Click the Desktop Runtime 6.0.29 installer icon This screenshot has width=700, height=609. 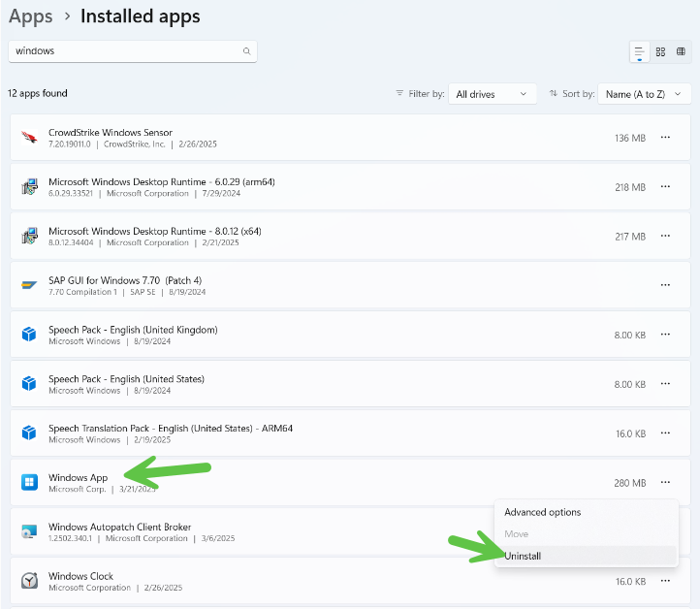point(29,186)
